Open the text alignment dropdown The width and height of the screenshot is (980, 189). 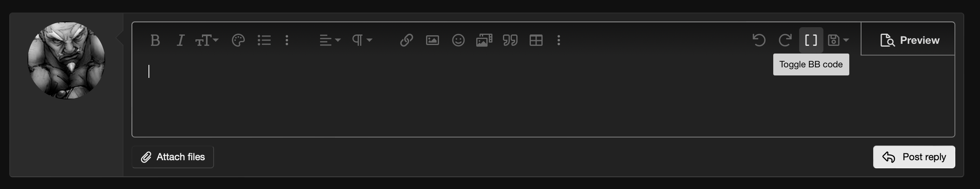point(330,40)
